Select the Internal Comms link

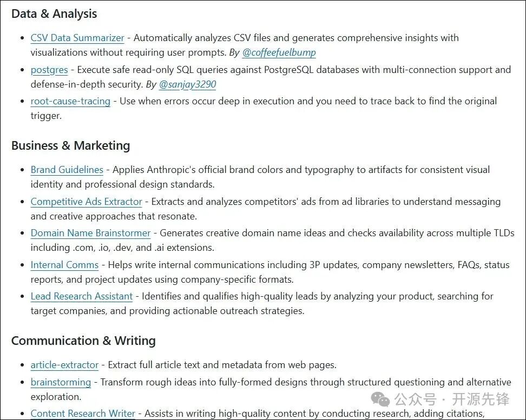tap(64, 265)
